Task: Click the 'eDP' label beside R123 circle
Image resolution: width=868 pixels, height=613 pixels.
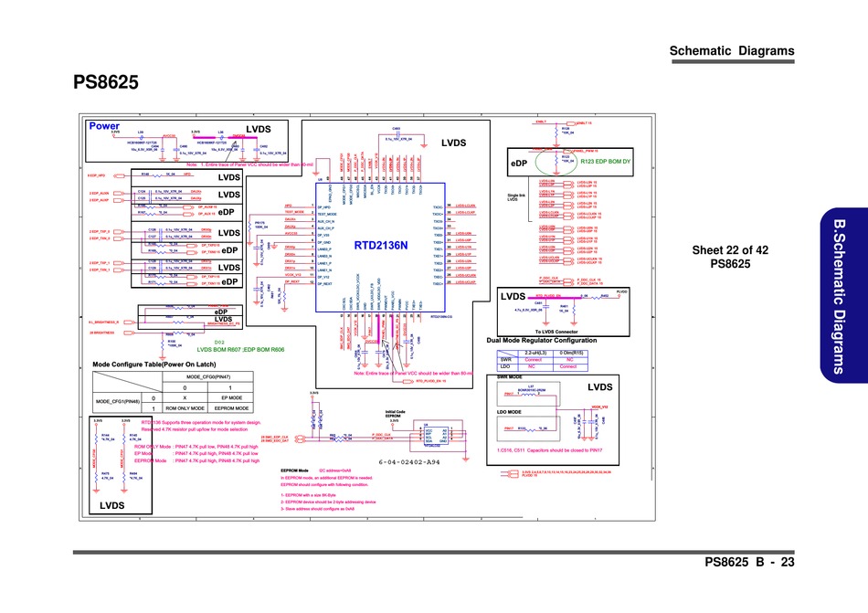Action: point(519,164)
